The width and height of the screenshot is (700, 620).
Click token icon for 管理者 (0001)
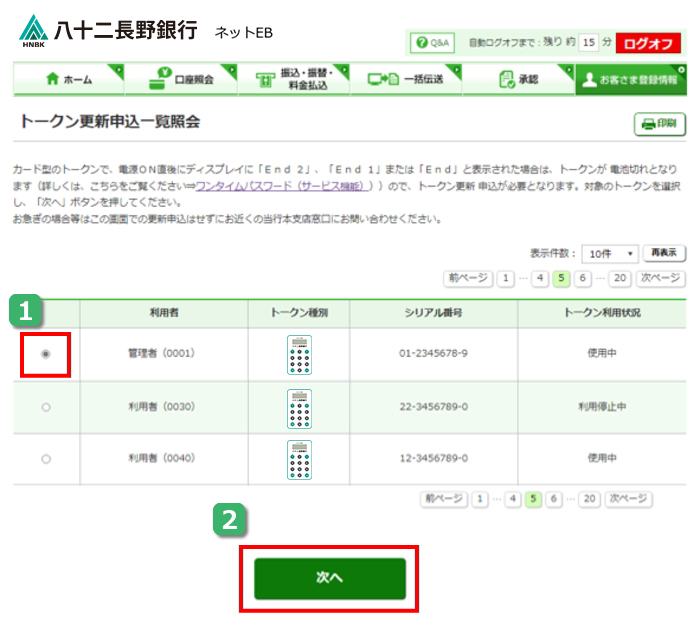(x=299, y=354)
